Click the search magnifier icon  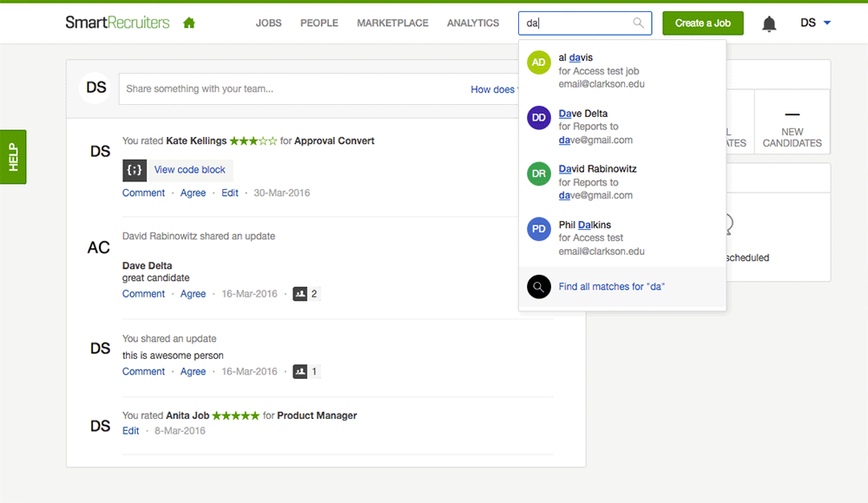point(639,23)
